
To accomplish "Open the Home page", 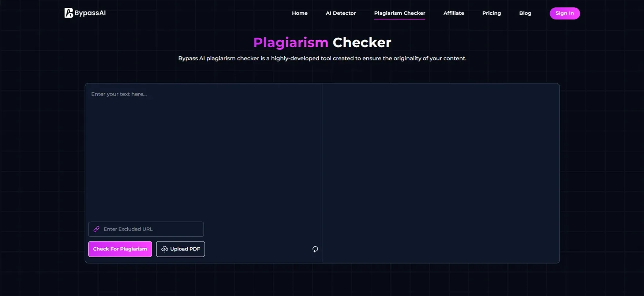I will 300,13.
